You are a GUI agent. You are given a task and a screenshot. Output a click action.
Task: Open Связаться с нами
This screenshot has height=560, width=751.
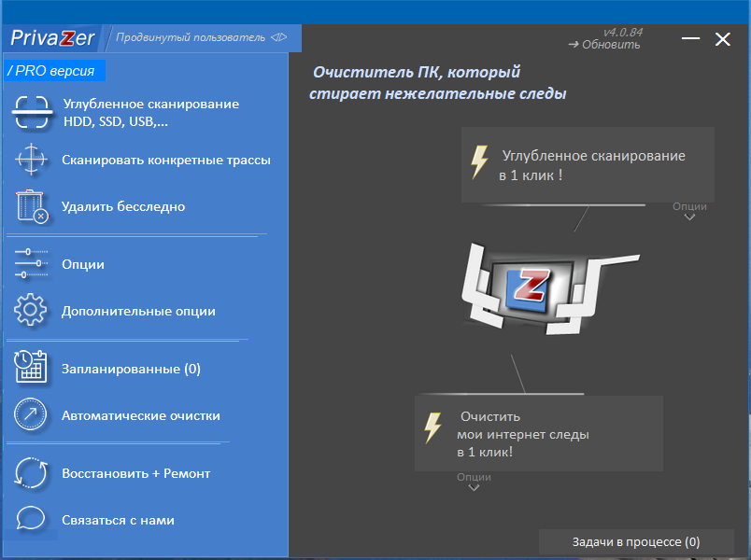tap(118, 520)
